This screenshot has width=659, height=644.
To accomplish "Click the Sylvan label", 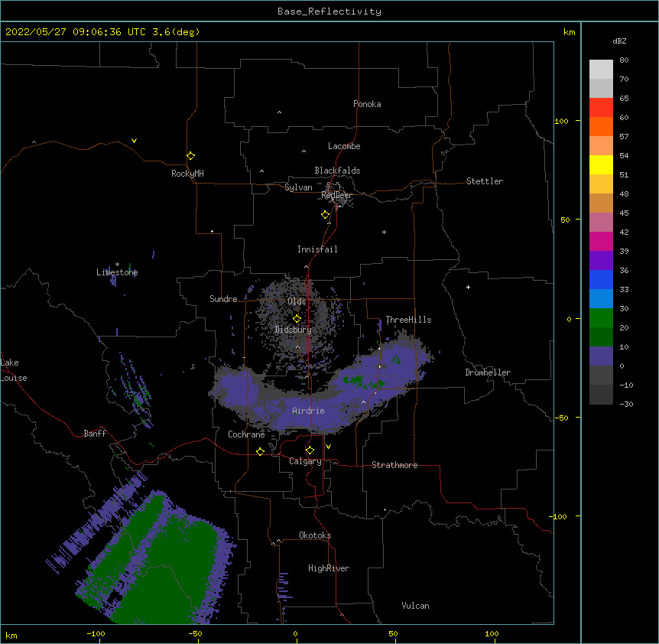I will coord(298,187).
